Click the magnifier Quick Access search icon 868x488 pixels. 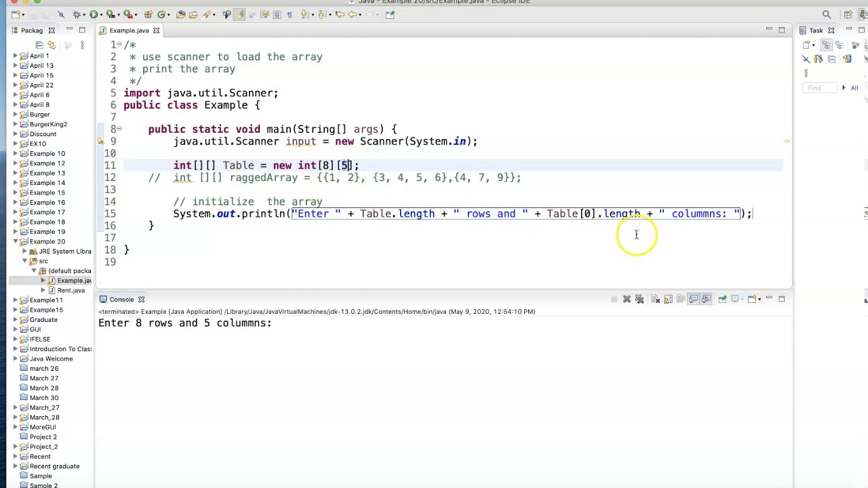(x=827, y=14)
